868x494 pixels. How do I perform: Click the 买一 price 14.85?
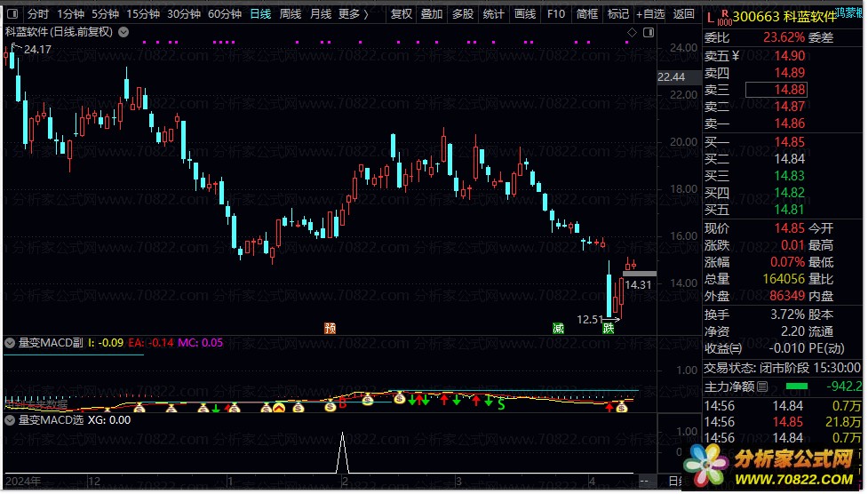pyautogui.click(x=790, y=142)
